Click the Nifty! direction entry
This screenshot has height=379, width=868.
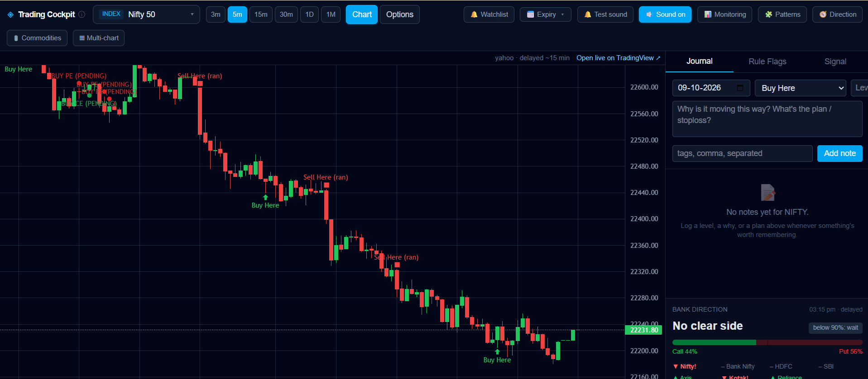point(685,366)
